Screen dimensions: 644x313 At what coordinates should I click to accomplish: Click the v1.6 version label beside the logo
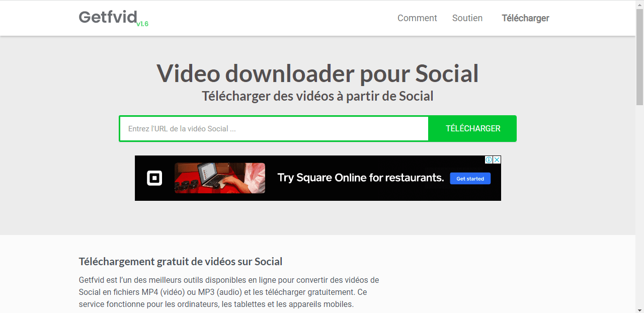pos(142,24)
